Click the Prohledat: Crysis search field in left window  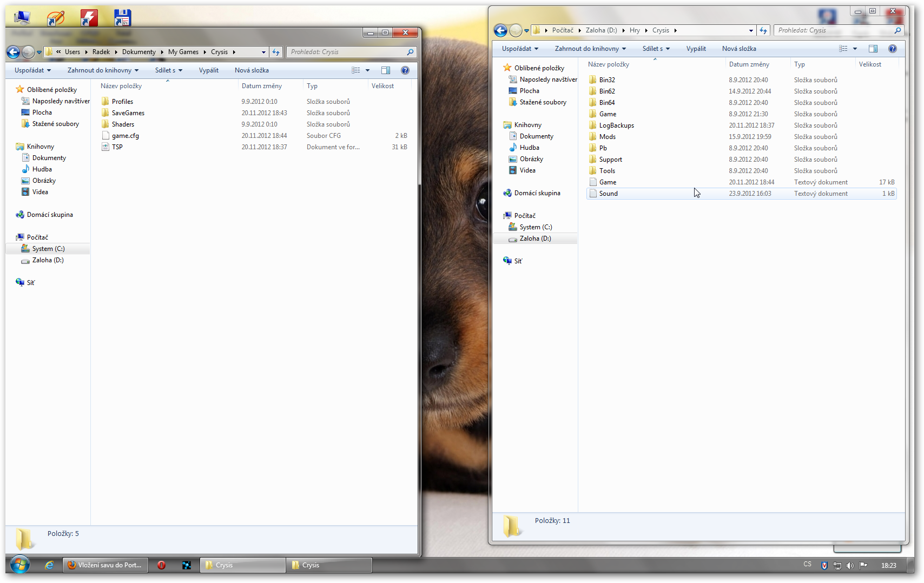tap(346, 52)
